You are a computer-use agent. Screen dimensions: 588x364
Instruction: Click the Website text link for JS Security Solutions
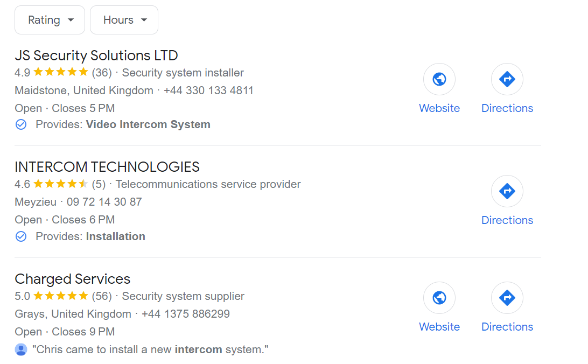[x=439, y=108]
